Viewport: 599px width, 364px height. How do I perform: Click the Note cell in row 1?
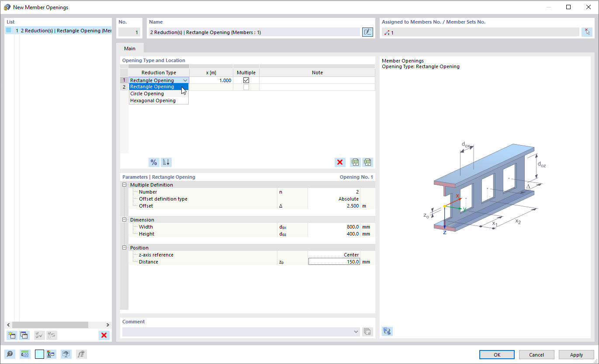tap(317, 80)
